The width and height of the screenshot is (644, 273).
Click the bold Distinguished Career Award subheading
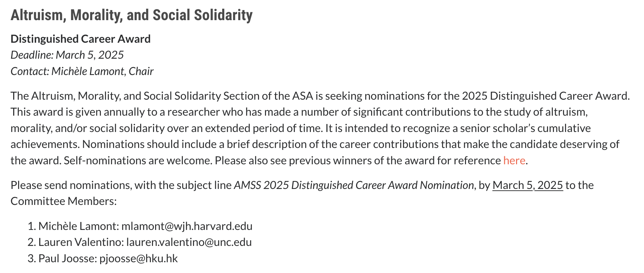tap(81, 39)
